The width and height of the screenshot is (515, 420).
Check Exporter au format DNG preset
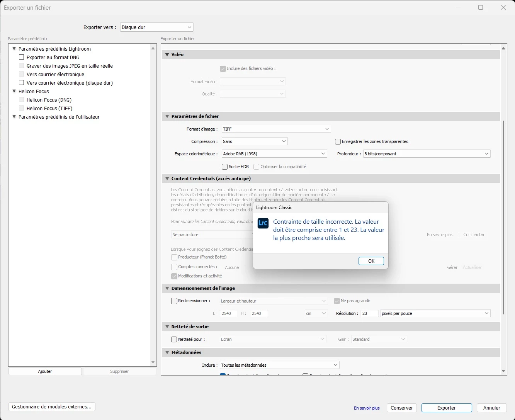coord(22,57)
